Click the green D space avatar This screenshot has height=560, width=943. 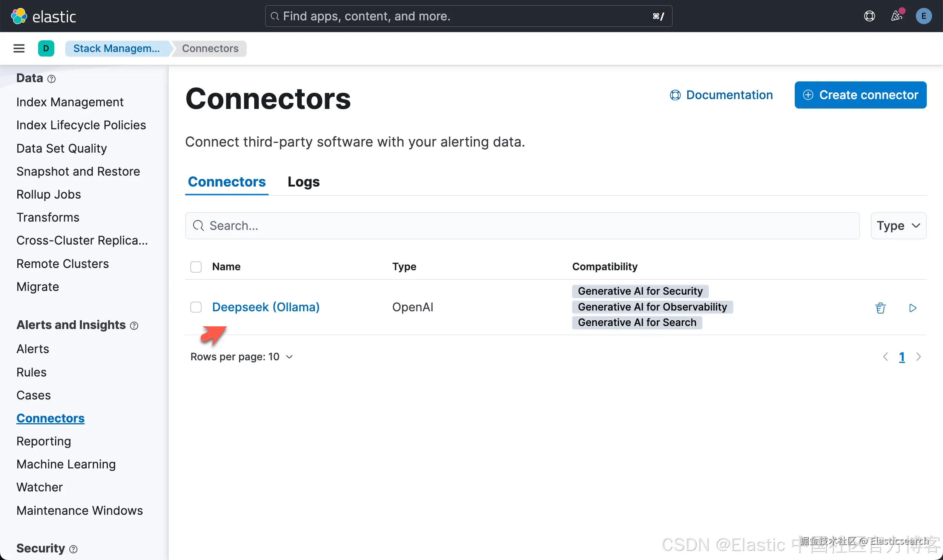click(x=46, y=48)
